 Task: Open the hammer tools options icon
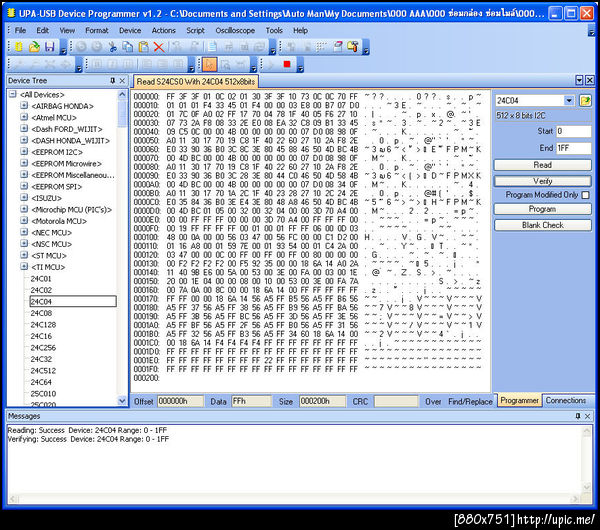tap(353, 47)
